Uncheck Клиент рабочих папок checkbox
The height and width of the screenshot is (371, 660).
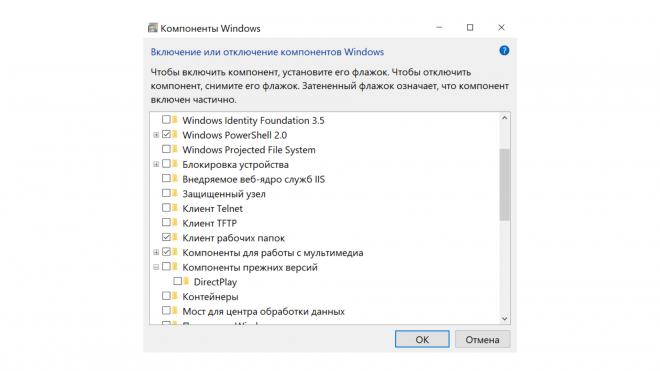tap(166, 237)
